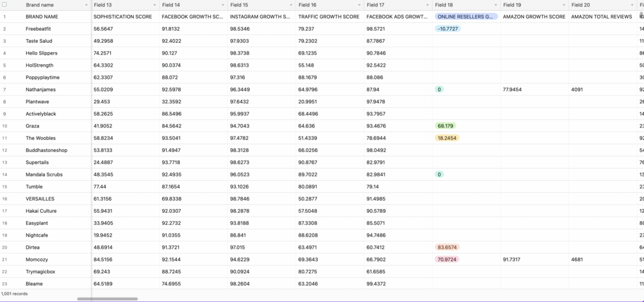Click the Field 15 column dropdown arrow
Viewport: 644px width, 302px height.
(291, 5)
